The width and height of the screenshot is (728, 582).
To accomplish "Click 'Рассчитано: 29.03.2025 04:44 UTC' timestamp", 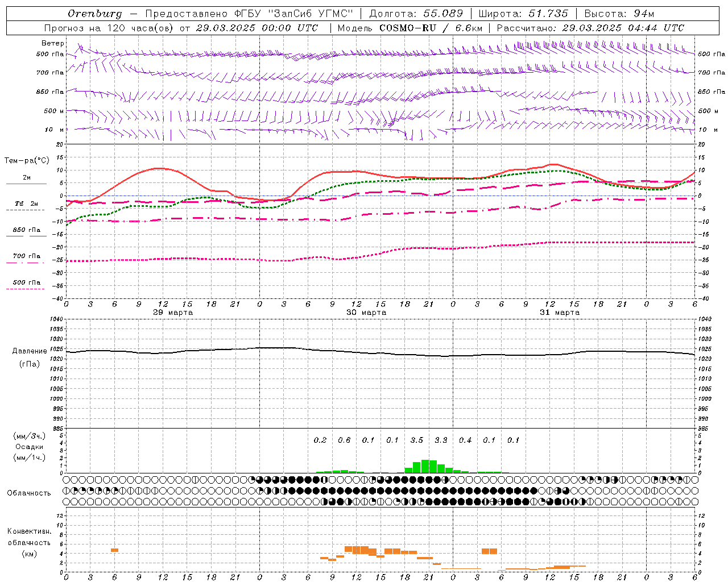I will pos(590,28).
